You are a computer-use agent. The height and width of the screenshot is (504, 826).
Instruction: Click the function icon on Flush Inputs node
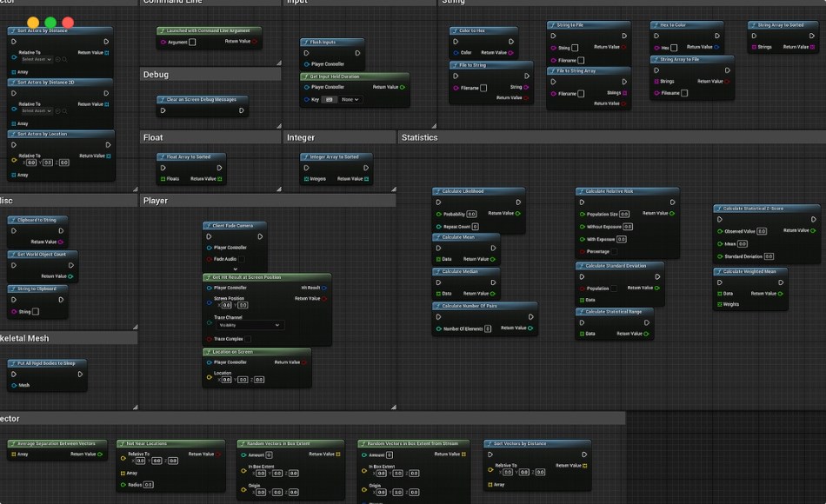pyautogui.click(x=306, y=42)
